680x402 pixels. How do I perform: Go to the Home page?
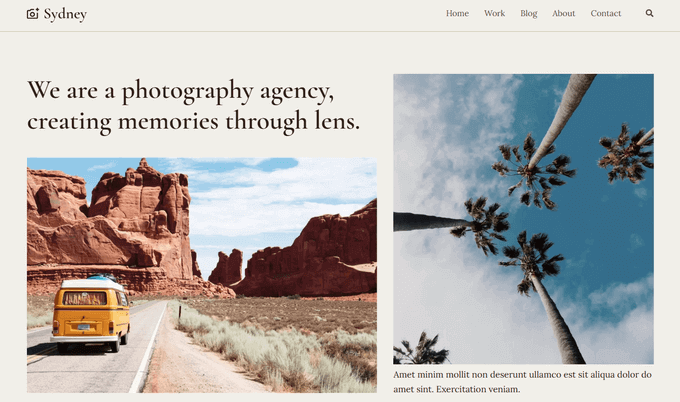click(457, 13)
